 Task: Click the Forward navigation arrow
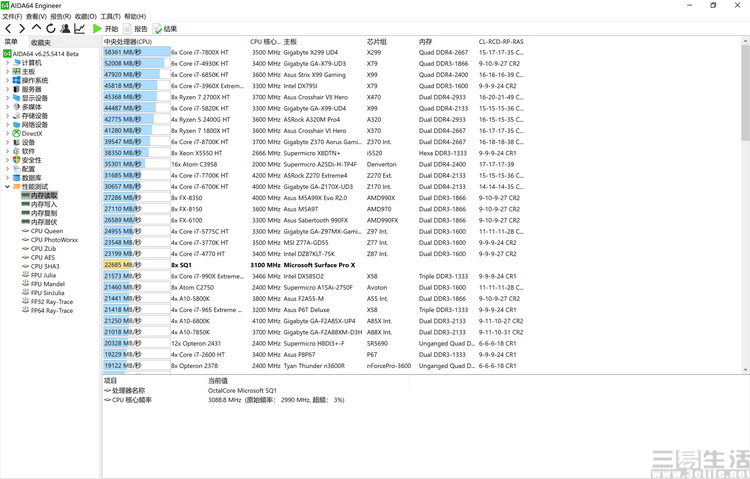(22, 29)
